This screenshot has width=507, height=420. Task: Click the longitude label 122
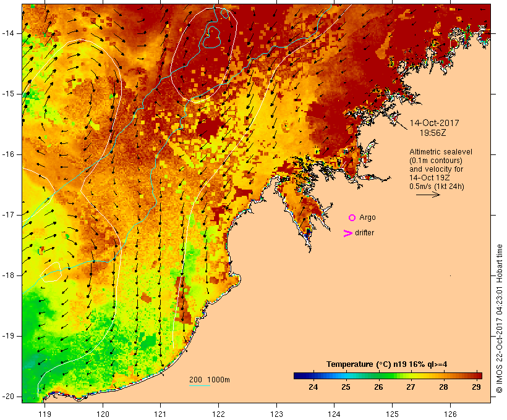click(x=218, y=414)
